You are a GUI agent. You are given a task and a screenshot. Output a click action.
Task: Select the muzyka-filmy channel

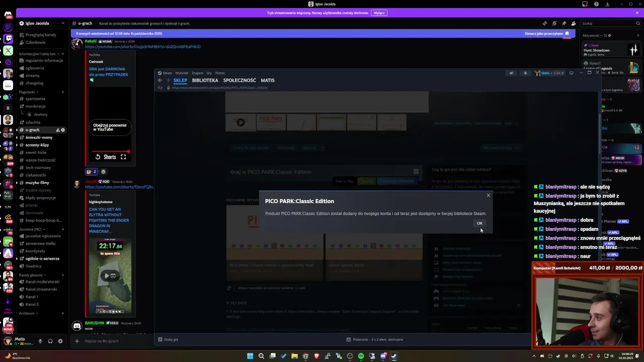pyautogui.click(x=37, y=183)
